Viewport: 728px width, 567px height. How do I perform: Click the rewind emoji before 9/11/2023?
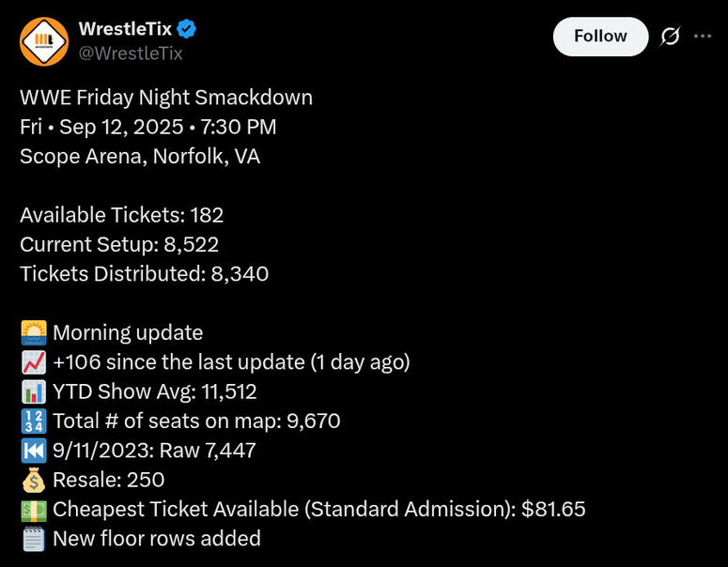click(33, 451)
